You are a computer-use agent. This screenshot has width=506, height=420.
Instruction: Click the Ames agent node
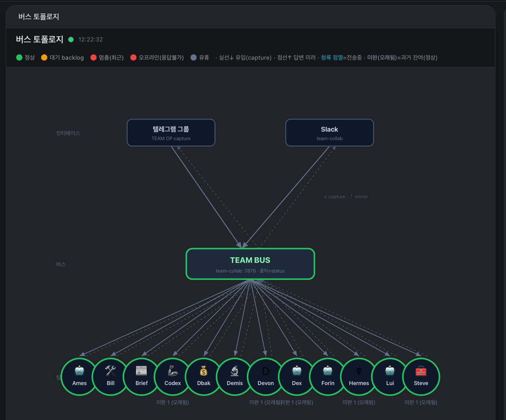(x=79, y=377)
